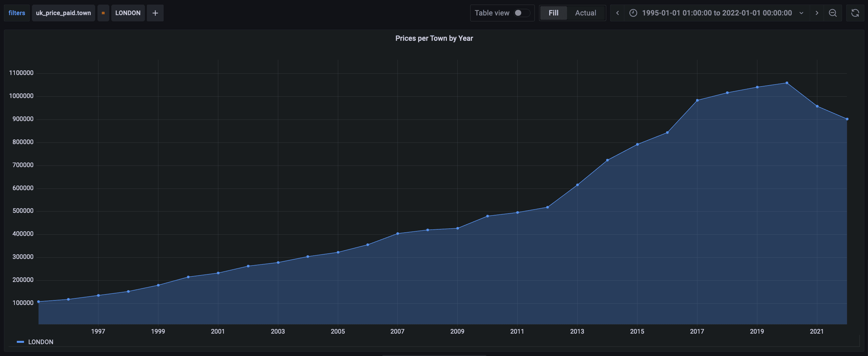Shift time range forward with right arrow
Image resolution: width=868 pixels, height=356 pixels.
click(x=817, y=13)
